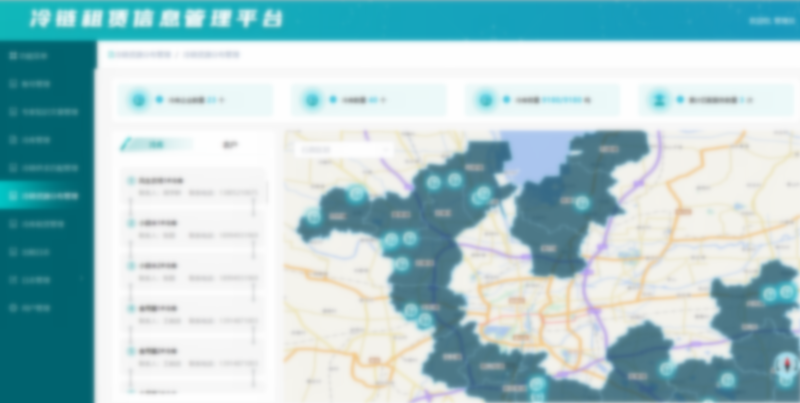
Task: Click the circular icon in the first statistics card
Action: (138, 100)
